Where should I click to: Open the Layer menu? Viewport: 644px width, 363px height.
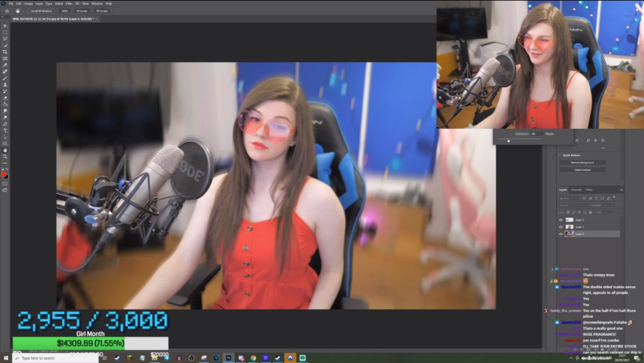point(39,3)
